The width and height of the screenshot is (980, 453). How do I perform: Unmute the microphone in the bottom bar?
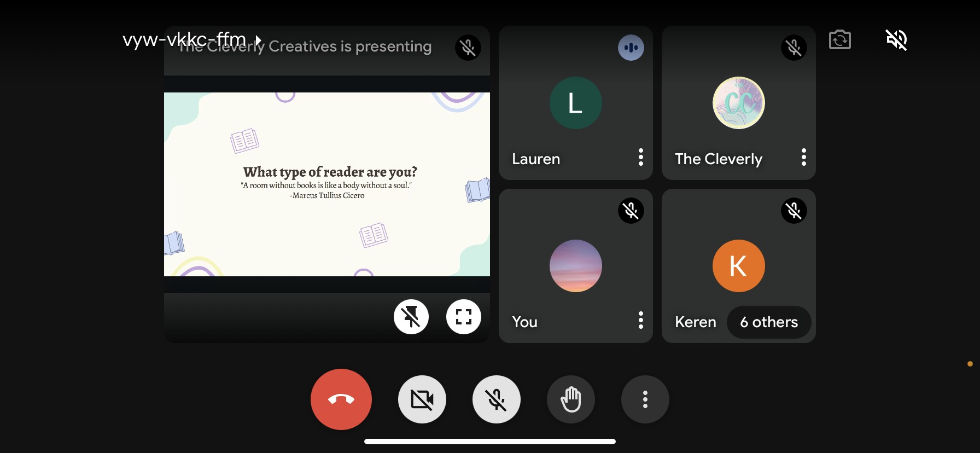497,399
